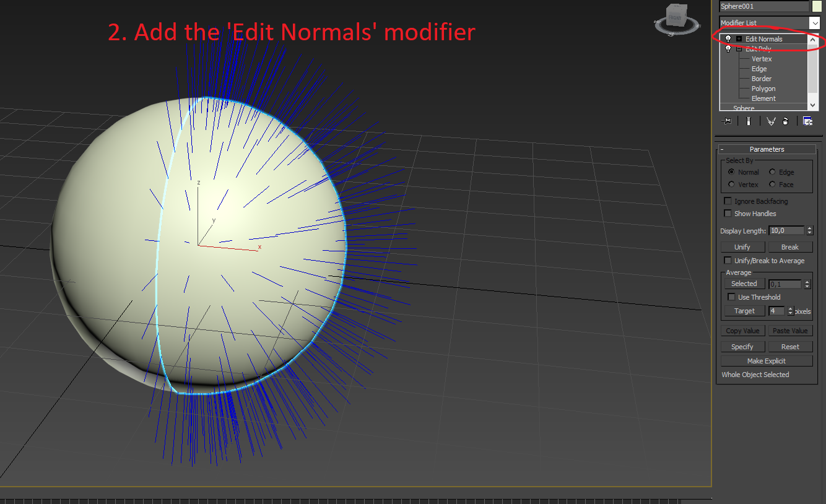Click the Paste Value button

[x=790, y=331]
